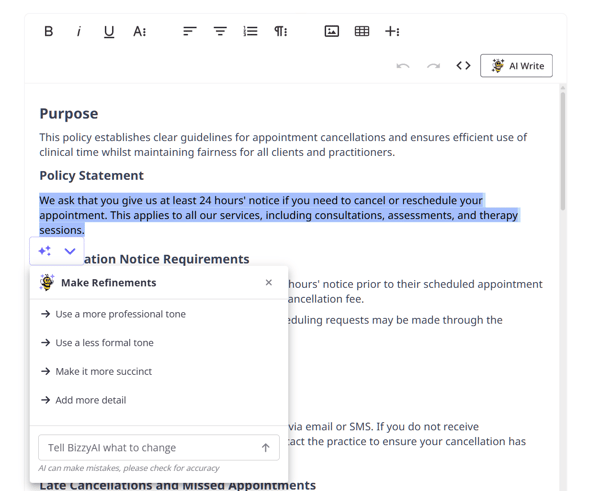600x491 pixels.
Task: Open the font size options
Action: (140, 31)
